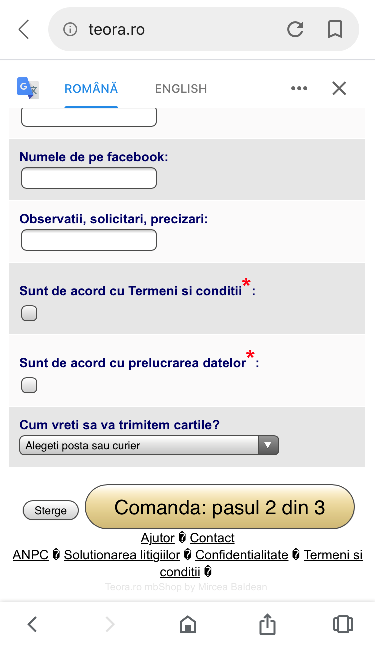Open the Google Translate icon

point(27,88)
